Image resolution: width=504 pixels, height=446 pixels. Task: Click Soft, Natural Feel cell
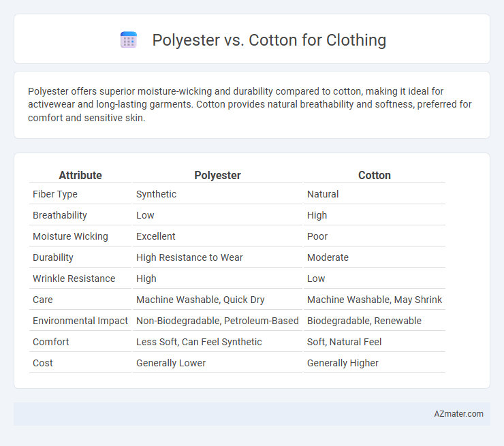point(344,342)
